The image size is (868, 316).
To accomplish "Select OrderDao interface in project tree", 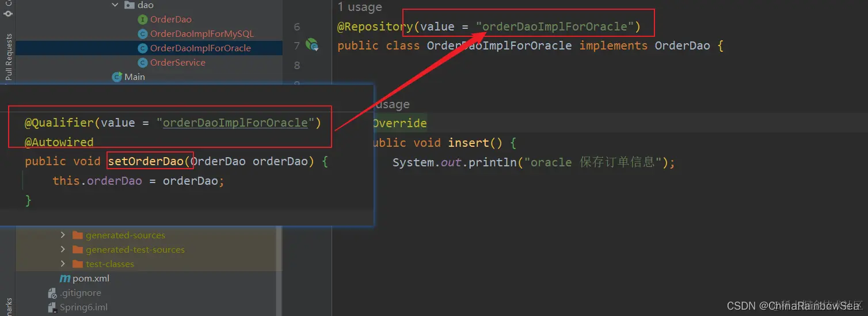I will point(170,20).
